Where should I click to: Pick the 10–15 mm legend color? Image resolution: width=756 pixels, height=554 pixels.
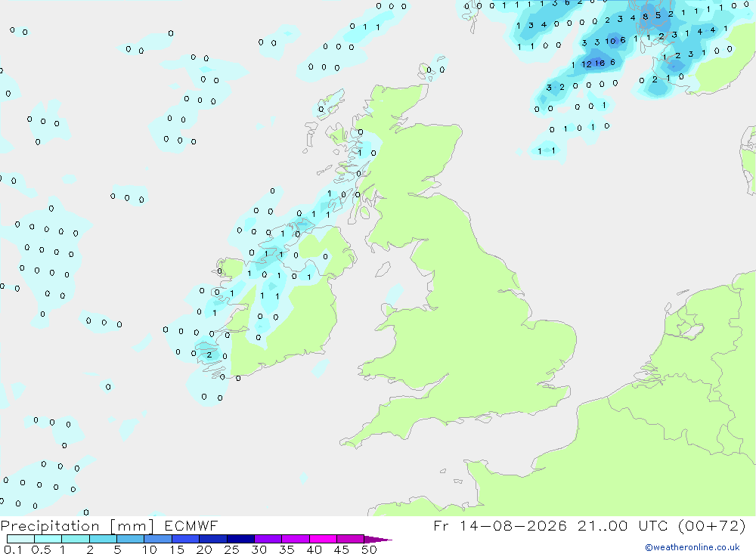pos(158,539)
